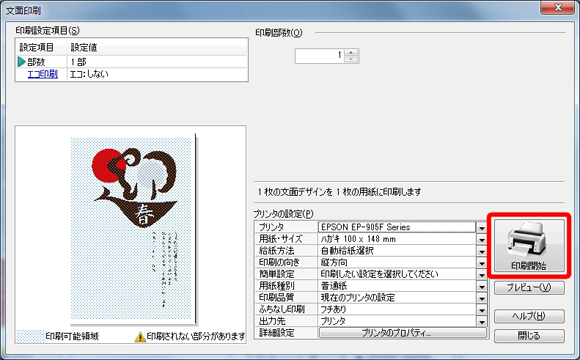Image resolution: width=580 pixels, height=360 pixels.
Task: Open プリンタのプロパティ button
Action: [403, 333]
